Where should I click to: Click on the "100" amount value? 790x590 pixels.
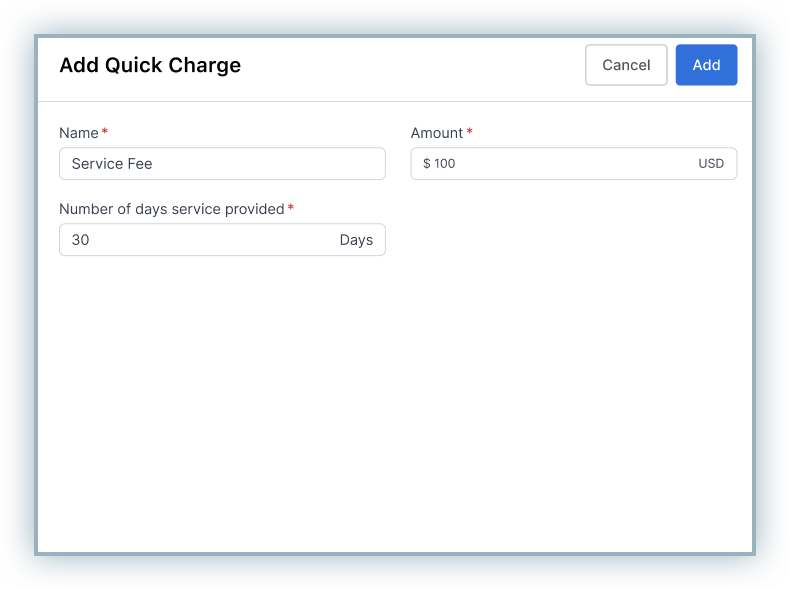click(445, 164)
